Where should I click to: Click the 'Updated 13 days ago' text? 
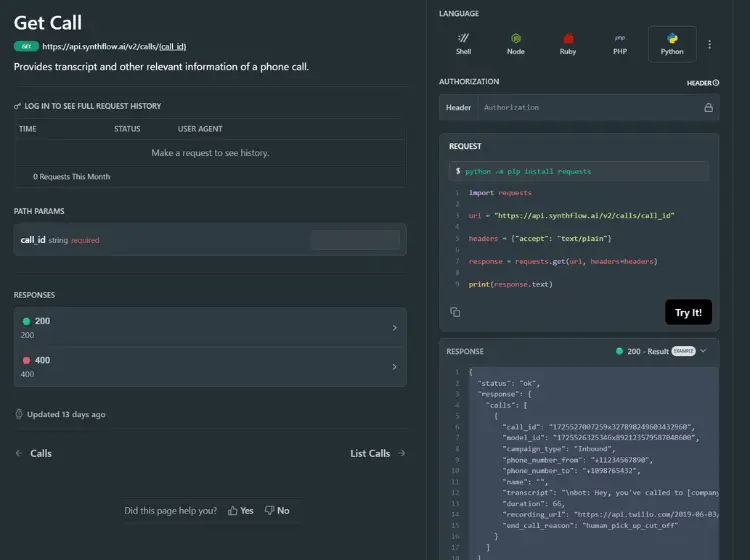pyautogui.click(x=66, y=415)
